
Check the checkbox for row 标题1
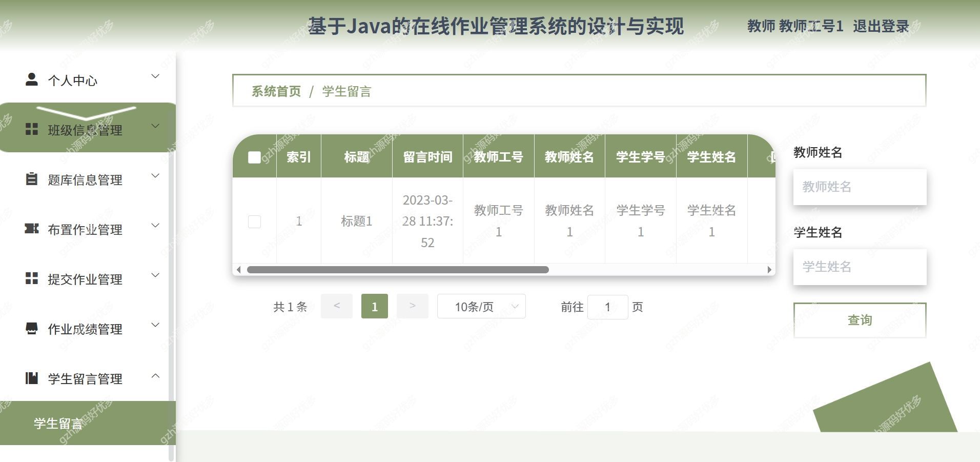(x=254, y=222)
